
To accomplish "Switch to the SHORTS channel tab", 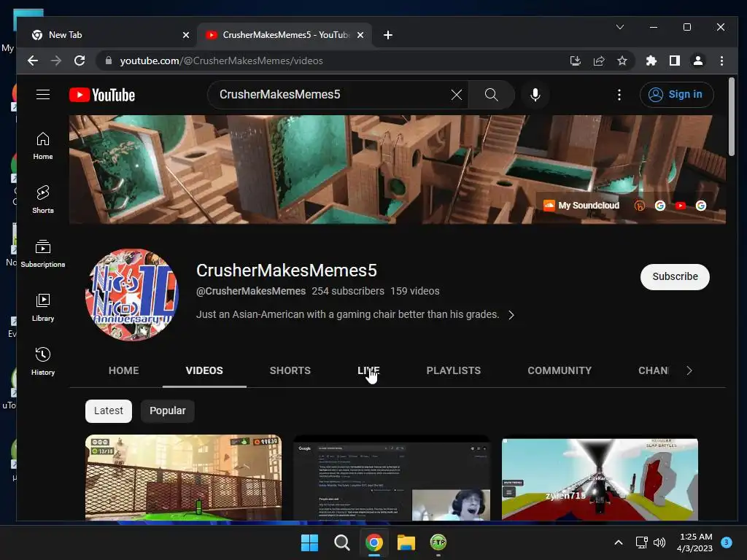I will coord(290,370).
